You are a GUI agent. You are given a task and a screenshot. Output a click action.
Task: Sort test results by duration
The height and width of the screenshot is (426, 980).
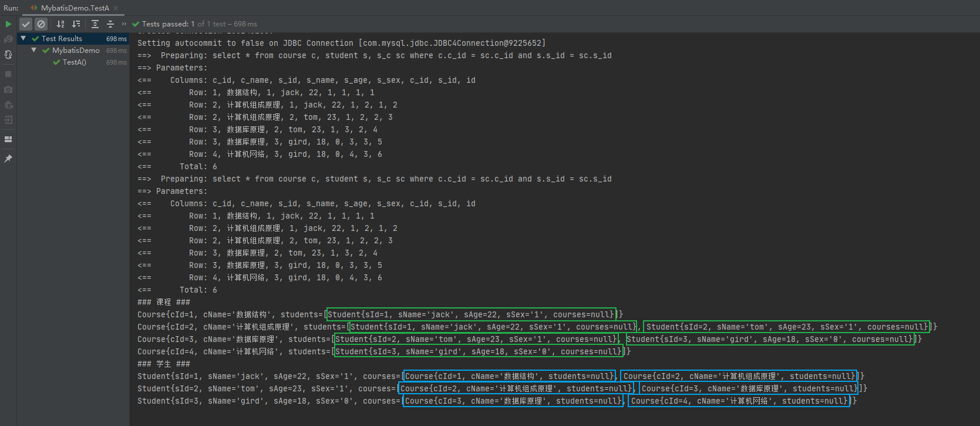[76, 24]
